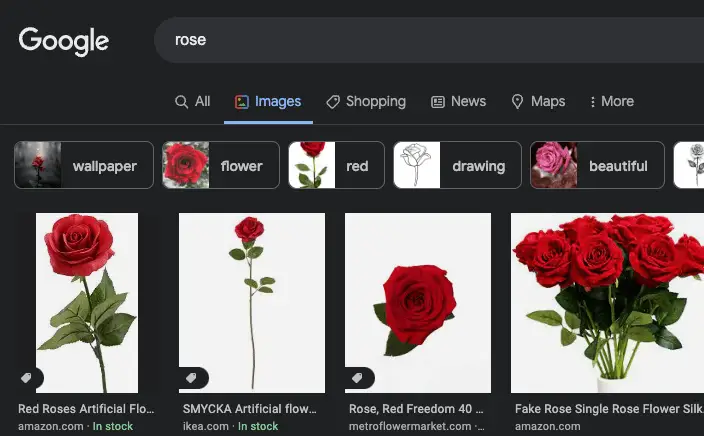
Task: Click the product tag on SMYCKA image
Action: click(192, 378)
